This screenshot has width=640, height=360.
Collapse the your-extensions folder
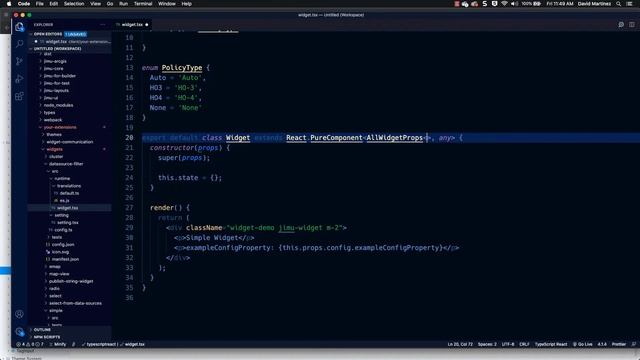pos(60,127)
